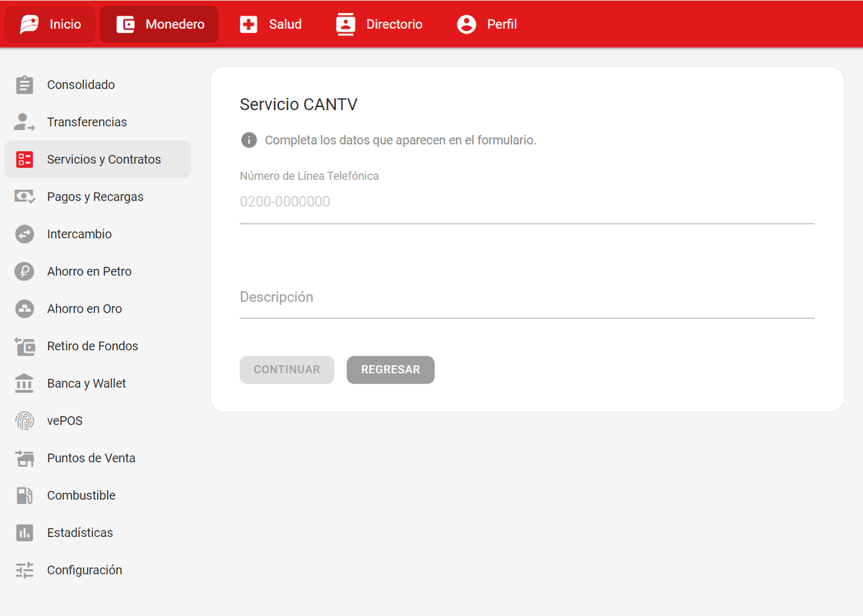
Task: Click the vePOS fingerprint icon
Action: point(24,421)
